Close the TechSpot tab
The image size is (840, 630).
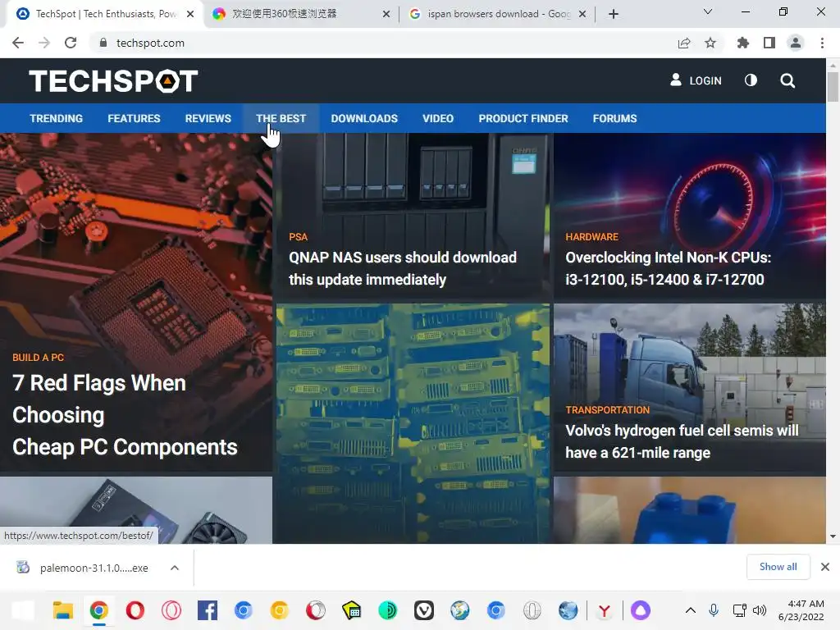pos(190,14)
